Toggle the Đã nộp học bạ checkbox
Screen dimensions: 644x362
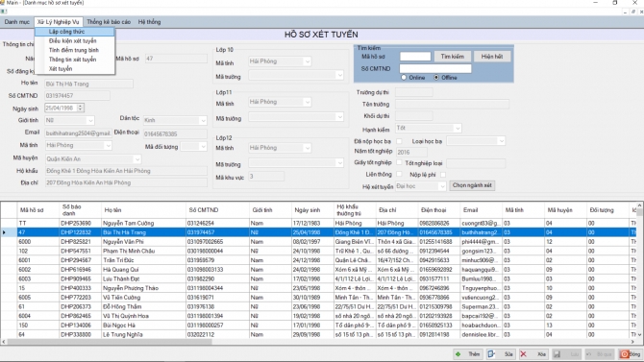click(399, 141)
